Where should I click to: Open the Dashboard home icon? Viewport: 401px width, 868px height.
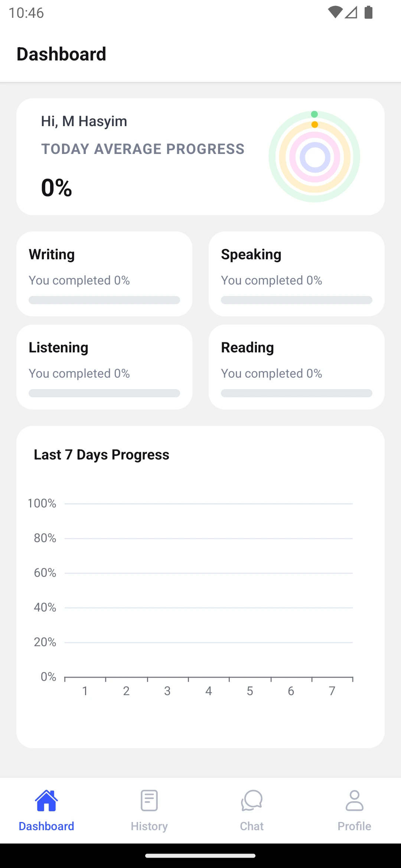[46, 800]
